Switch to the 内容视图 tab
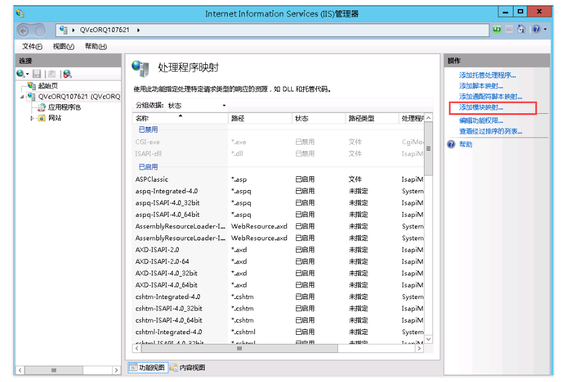 coord(188,367)
